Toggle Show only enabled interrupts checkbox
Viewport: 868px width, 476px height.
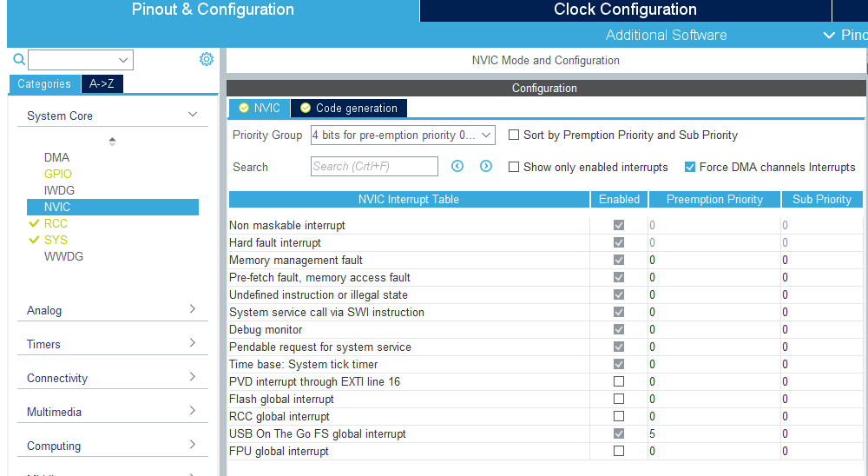(514, 167)
